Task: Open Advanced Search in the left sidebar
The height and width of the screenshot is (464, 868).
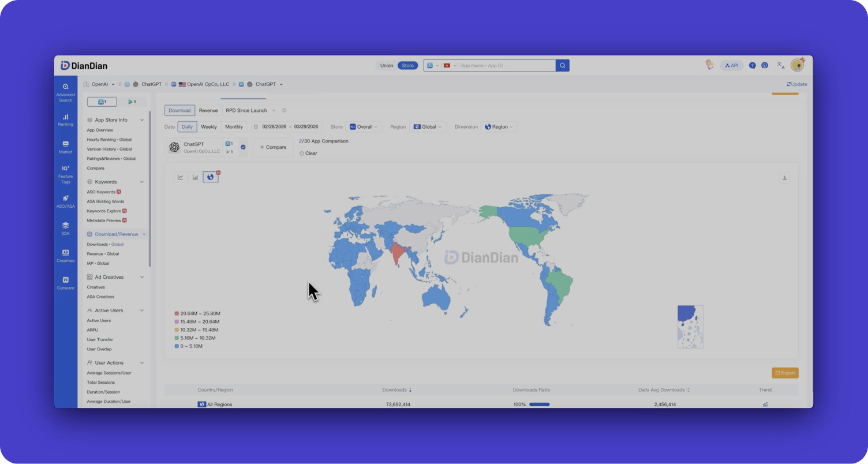Action: [x=65, y=92]
